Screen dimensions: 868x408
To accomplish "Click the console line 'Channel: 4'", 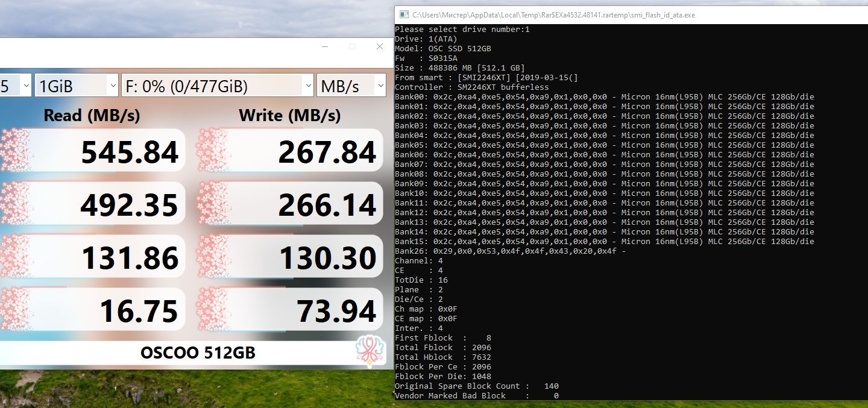I will click(x=419, y=260).
